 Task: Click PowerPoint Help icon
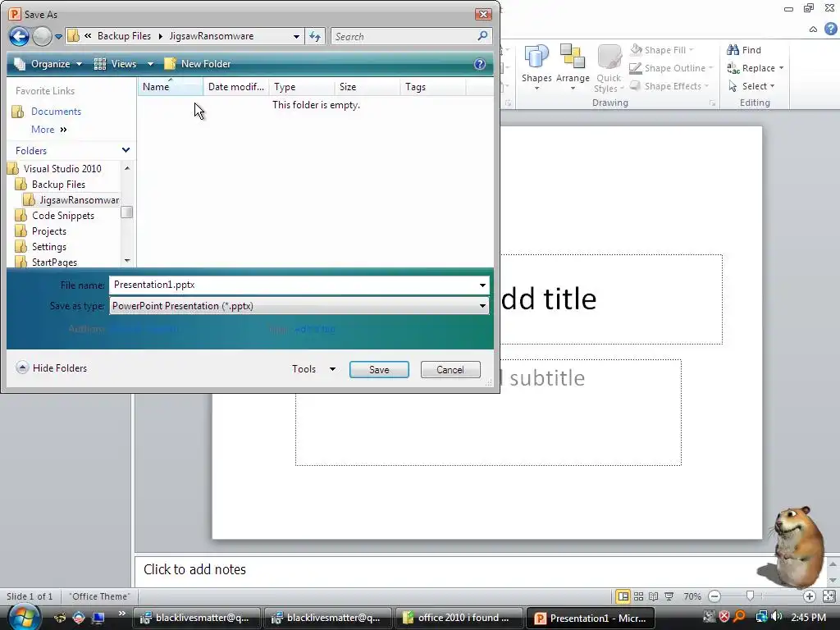[x=830, y=29]
